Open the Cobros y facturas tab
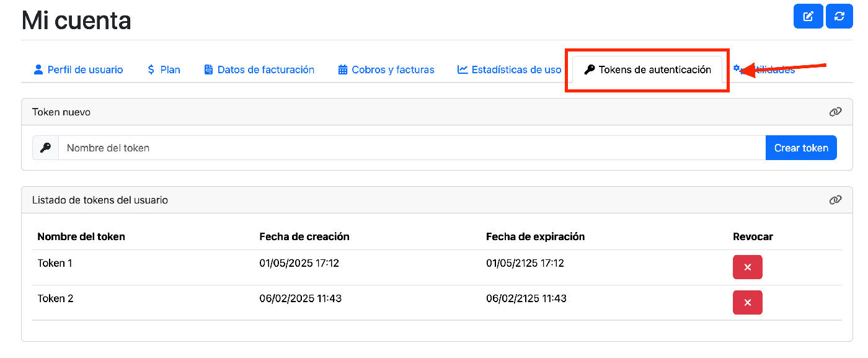This screenshot has height=358, width=868. tap(392, 69)
